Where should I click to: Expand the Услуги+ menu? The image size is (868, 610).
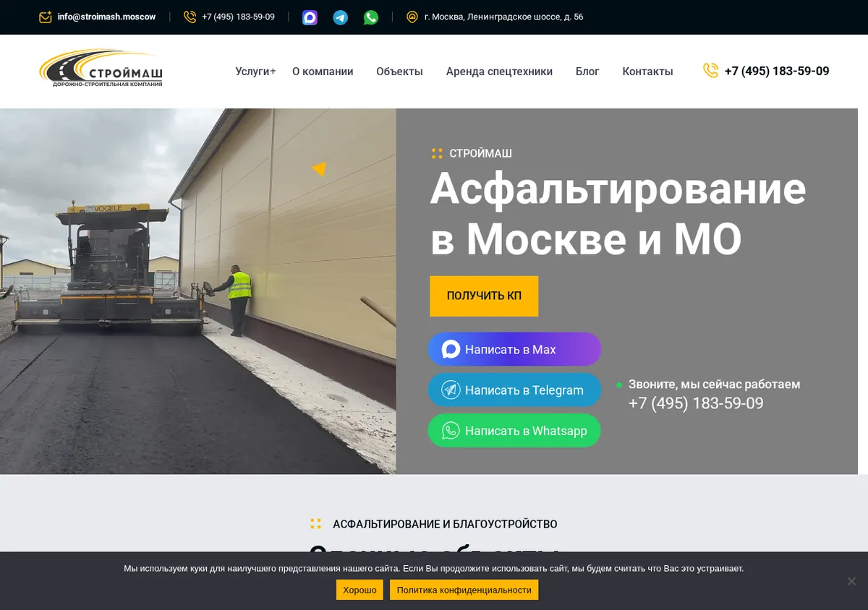pos(255,72)
